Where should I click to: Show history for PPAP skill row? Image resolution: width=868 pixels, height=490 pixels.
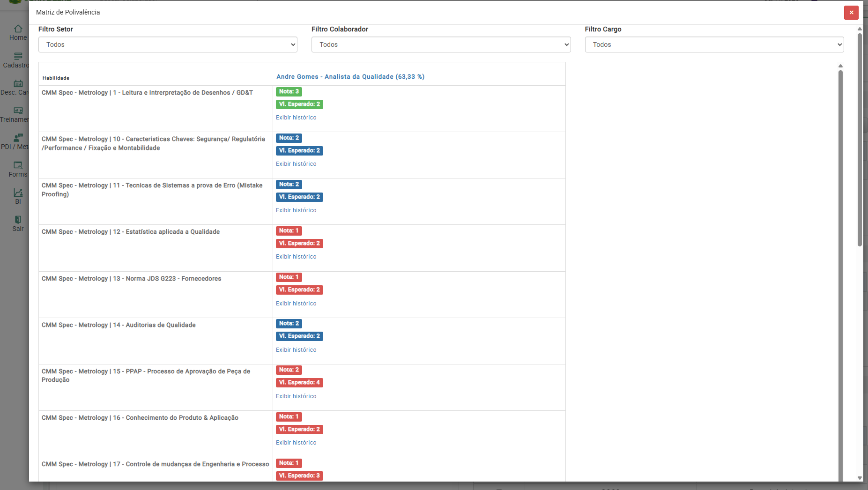296,396
